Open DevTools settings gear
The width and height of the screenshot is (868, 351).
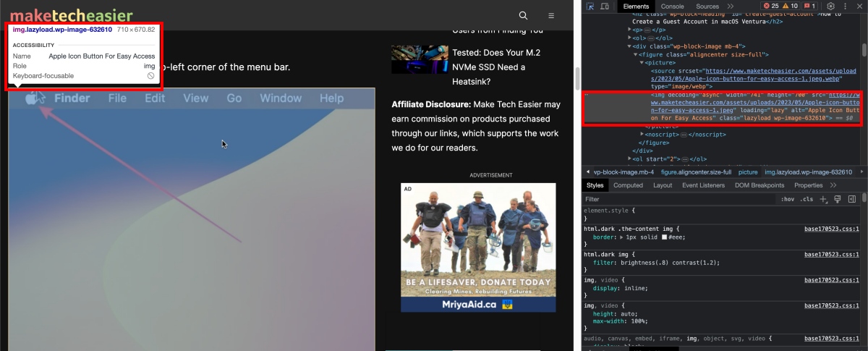[831, 7]
